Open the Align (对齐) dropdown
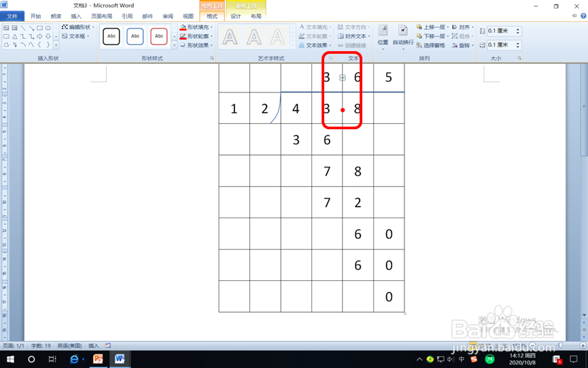The height and width of the screenshot is (368, 588). (x=463, y=27)
